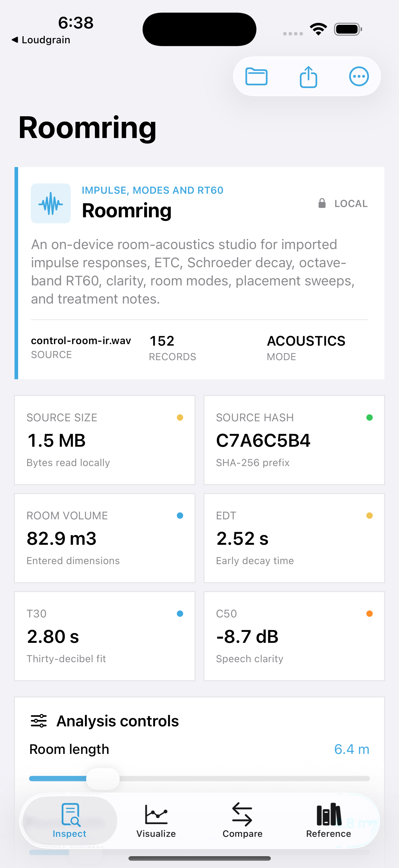Open the Source Size 1.5 MB card
This screenshot has height=868, width=399.
105,440
